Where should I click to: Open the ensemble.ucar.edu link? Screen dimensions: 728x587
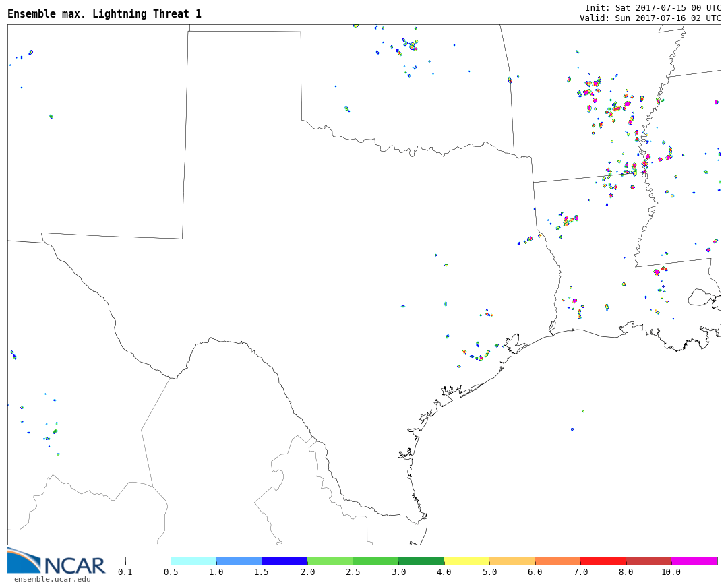coord(52,579)
